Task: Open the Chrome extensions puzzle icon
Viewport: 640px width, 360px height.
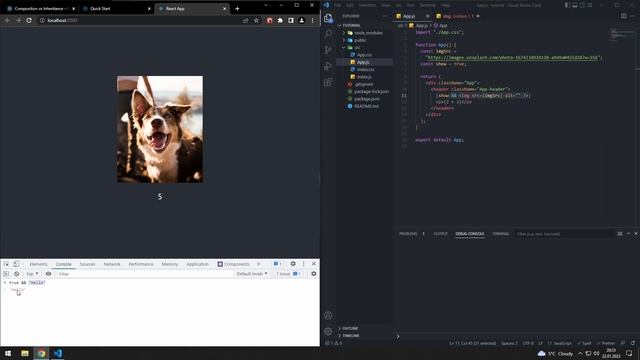Action: [280, 20]
